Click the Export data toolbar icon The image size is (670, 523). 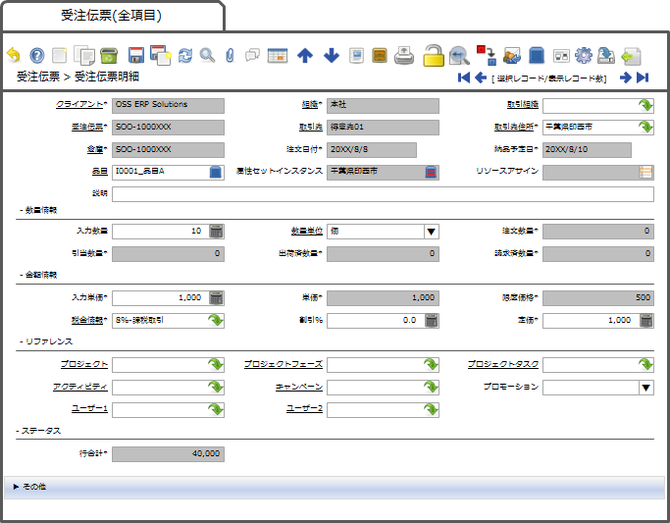[x=606, y=56]
